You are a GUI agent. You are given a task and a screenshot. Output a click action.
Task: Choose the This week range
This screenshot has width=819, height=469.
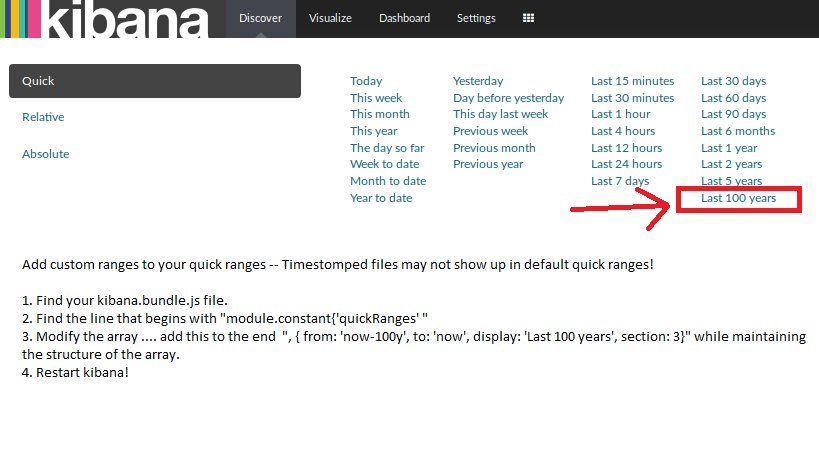tap(376, 98)
